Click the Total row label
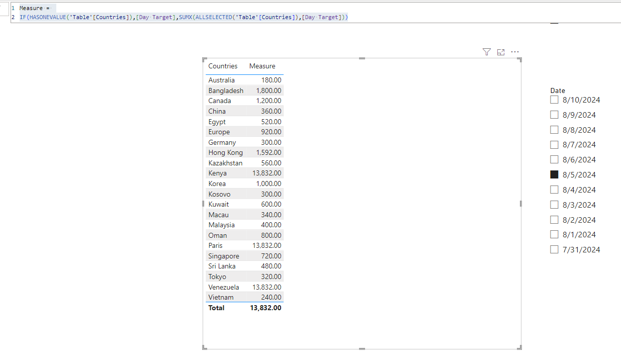The width and height of the screenshot is (621, 364). [216, 308]
